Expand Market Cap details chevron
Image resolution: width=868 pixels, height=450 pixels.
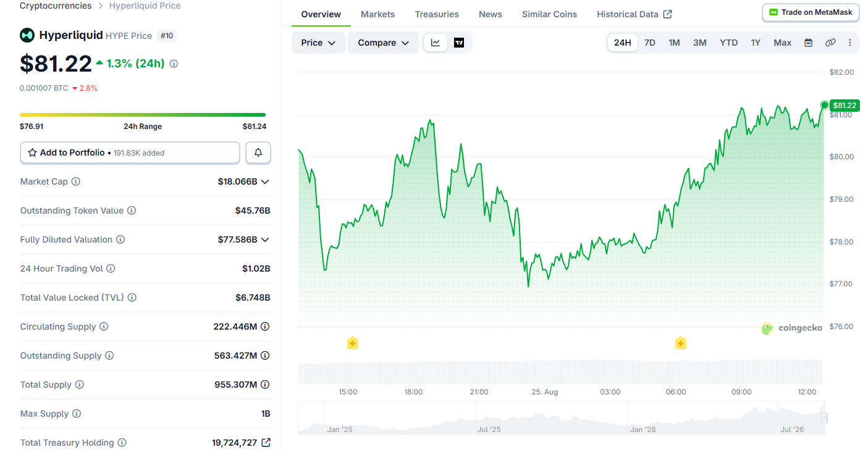coord(265,181)
